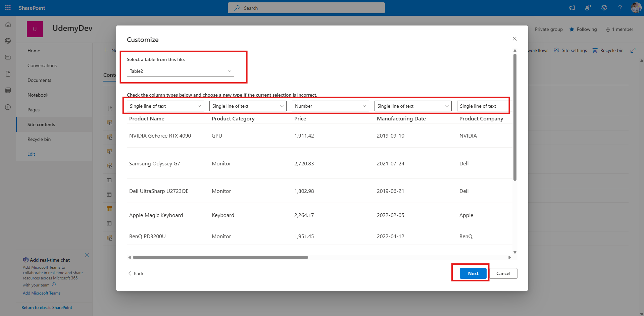Image resolution: width=644 pixels, height=316 pixels.
Task: Click the Following star icon
Action: pos(572,30)
